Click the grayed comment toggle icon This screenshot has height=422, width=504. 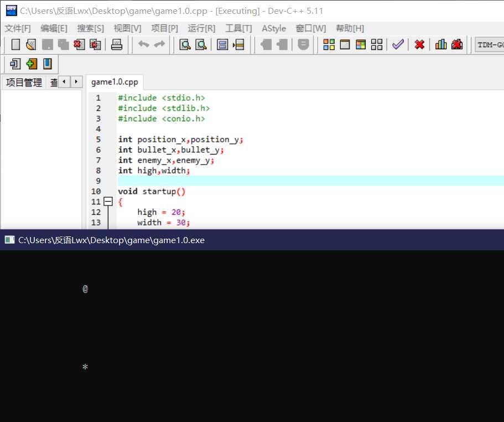pos(303,44)
